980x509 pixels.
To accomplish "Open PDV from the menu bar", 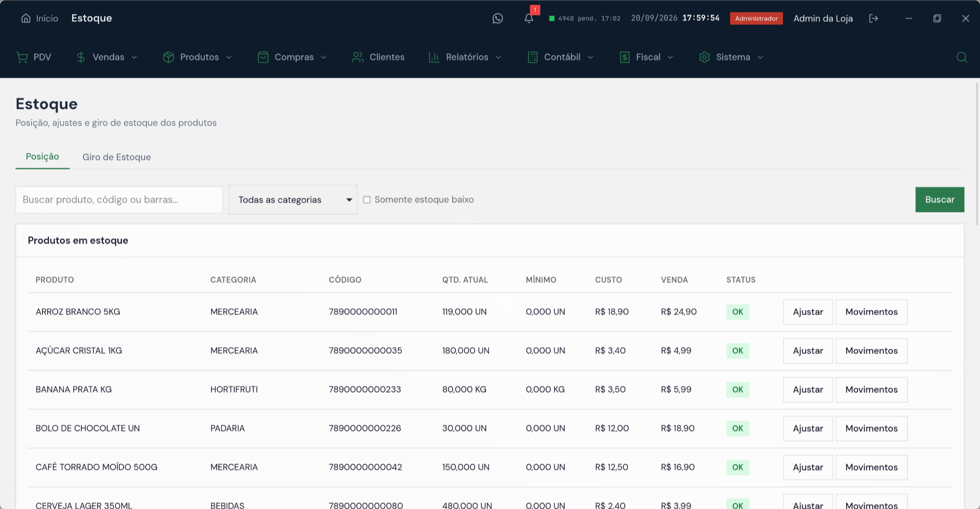I will point(34,57).
